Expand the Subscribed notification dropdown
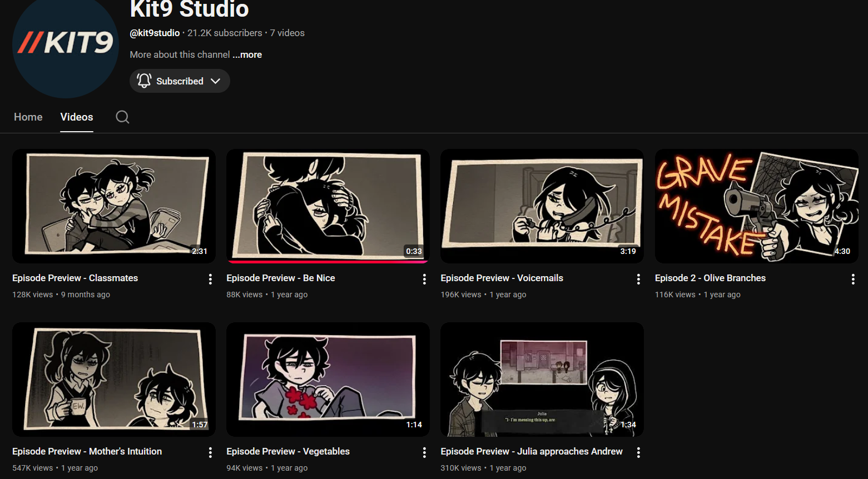The height and width of the screenshot is (479, 868). [180, 81]
